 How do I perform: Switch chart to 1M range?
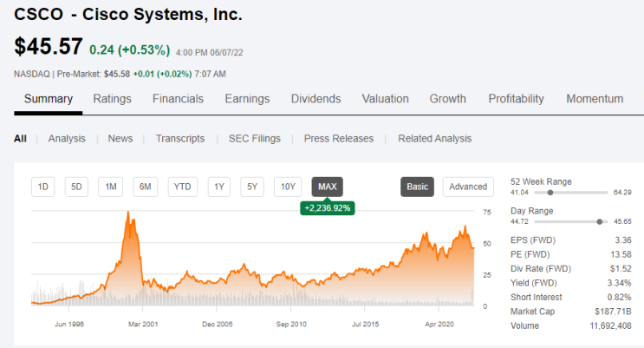(x=110, y=187)
